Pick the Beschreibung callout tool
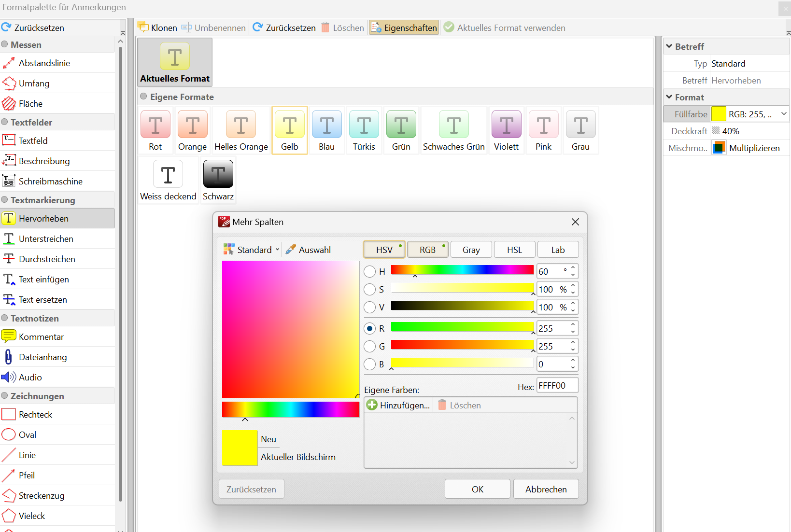 (57, 161)
